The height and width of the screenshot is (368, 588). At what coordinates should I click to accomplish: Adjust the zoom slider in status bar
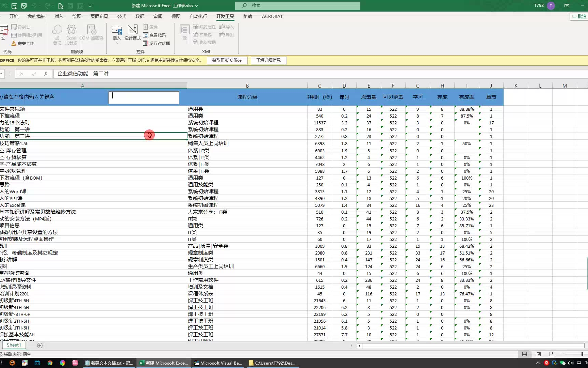(582, 354)
